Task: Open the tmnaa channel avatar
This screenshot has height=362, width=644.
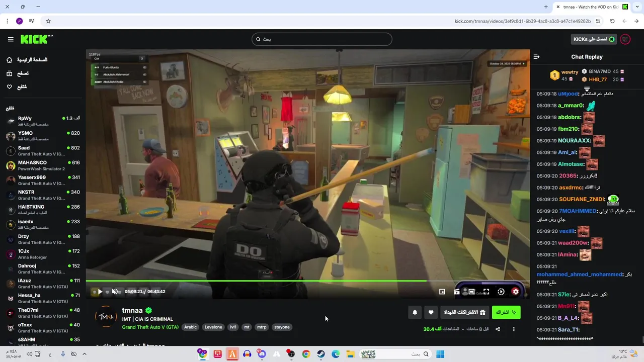Action: coord(106,317)
